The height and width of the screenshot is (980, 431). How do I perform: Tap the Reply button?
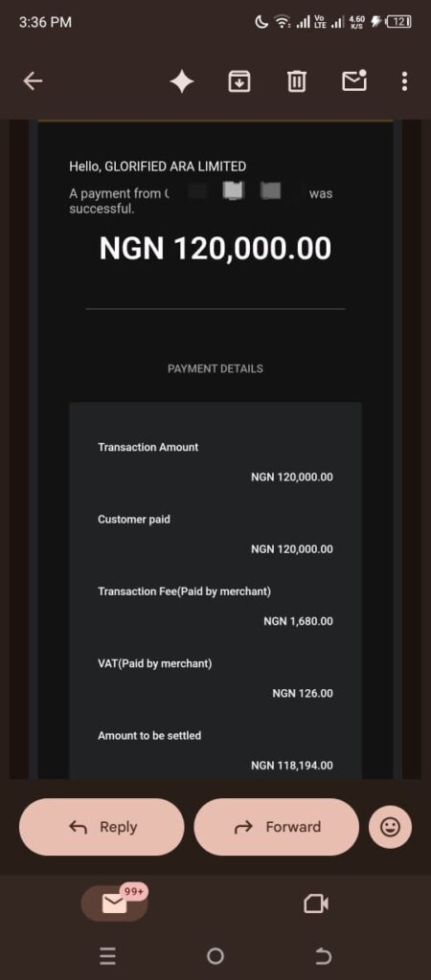coord(102,827)
